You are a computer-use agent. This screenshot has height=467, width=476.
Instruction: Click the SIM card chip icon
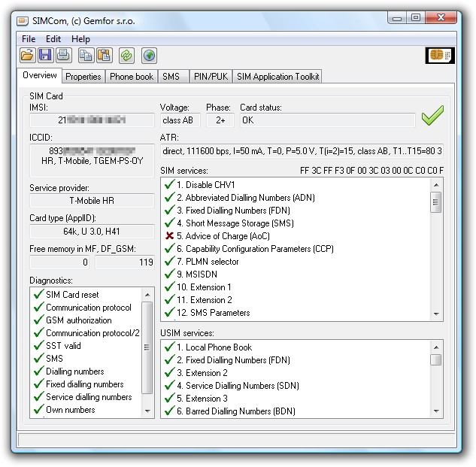440,55
